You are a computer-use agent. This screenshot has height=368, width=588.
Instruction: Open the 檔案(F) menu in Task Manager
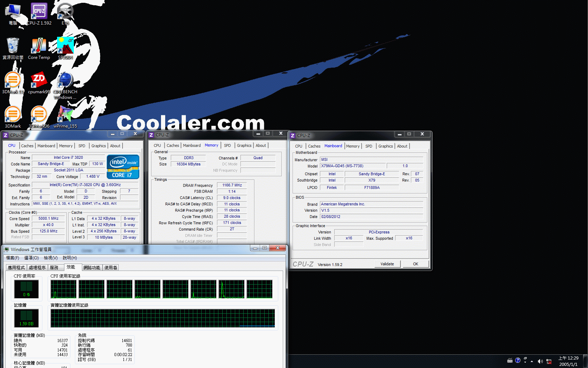click(13, 258)
